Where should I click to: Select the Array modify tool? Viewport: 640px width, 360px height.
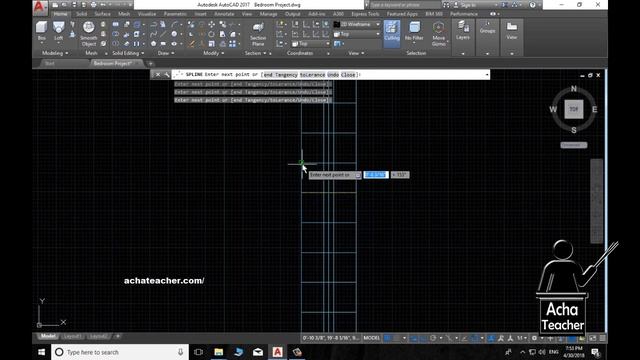[x=232, y=44]
